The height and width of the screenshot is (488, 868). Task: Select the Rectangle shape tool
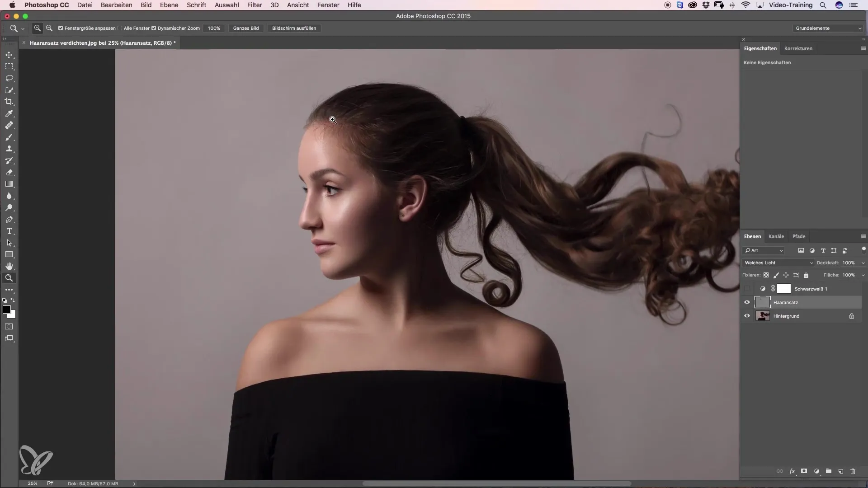tap(9, 254)
